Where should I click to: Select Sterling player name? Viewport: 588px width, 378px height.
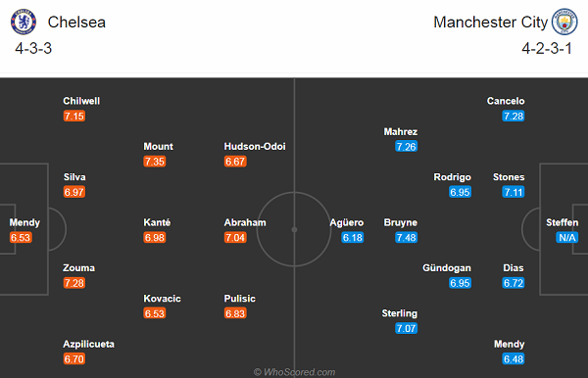pyautogui.click(x=400, y=313)
